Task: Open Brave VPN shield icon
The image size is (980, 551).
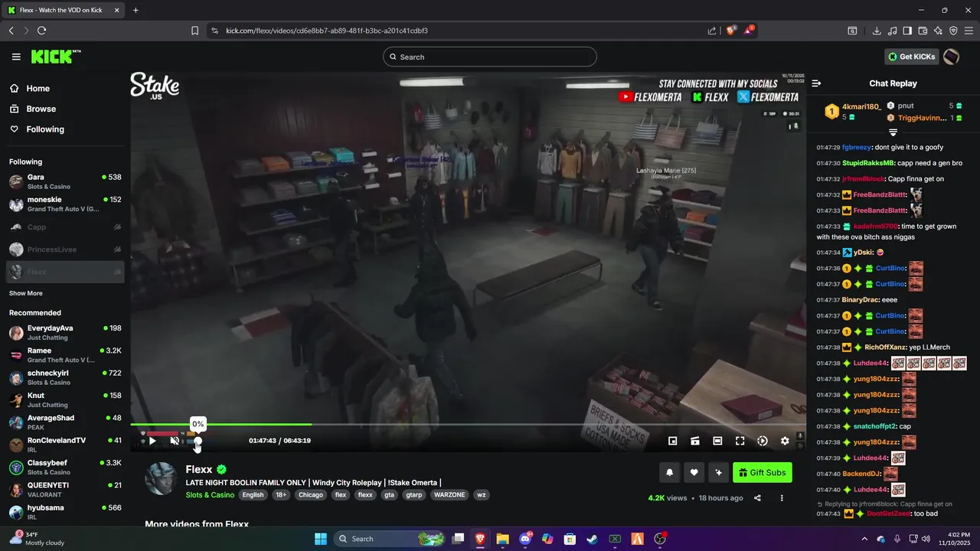Action: pyautogui.click(x=953, y=31)
